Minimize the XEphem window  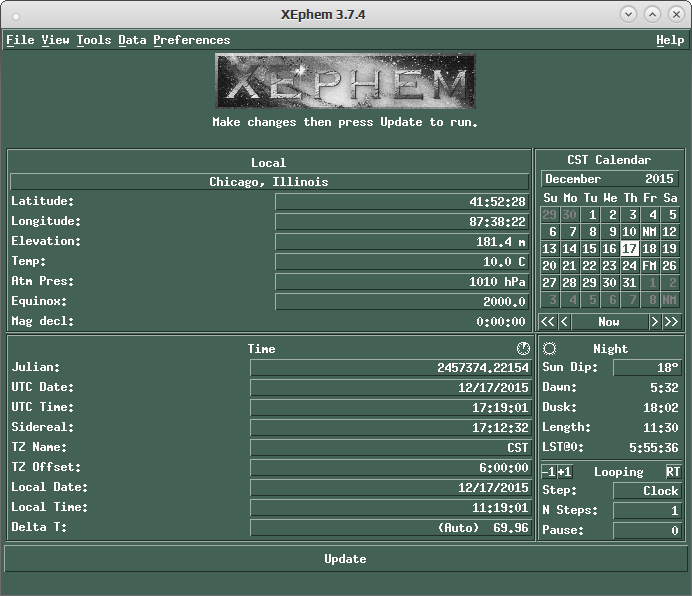(628, 15)
